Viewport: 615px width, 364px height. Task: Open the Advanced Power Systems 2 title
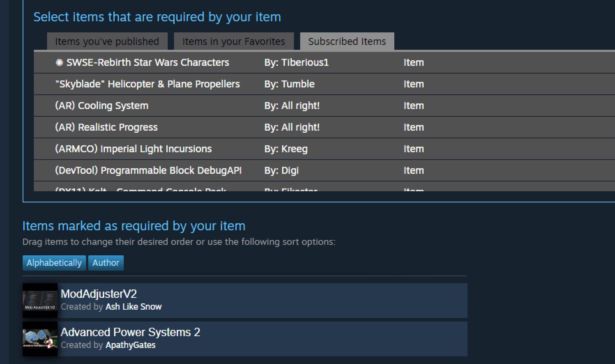pyautogui.click(x=130, y=332)
